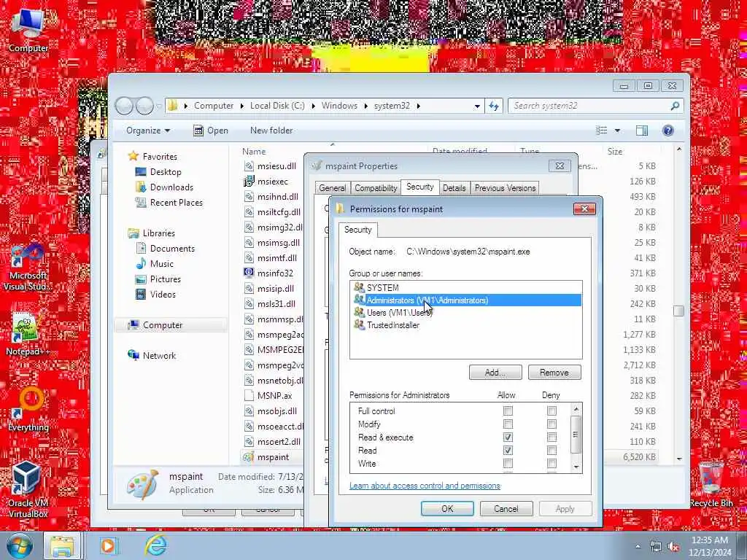The image size is (747, 560).
Task: Click the network tray icon
Action: coord(656,547)
